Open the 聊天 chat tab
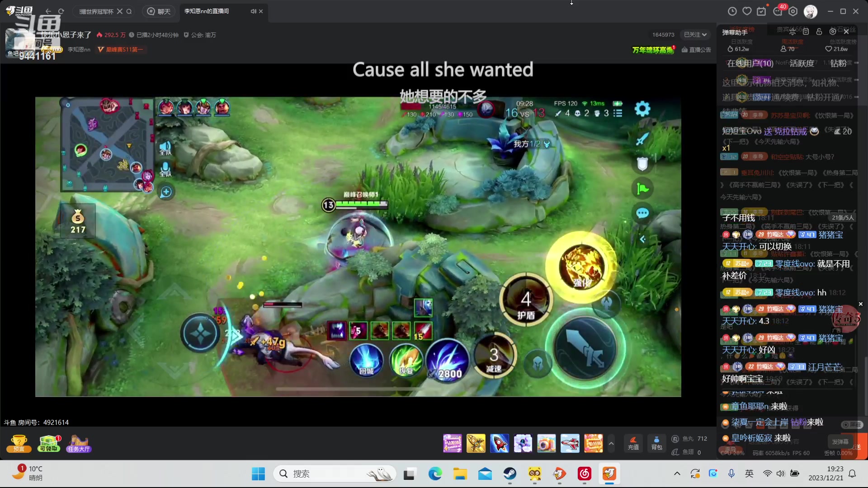The height and width of the screenshot is (488, 868). [159, 11]
